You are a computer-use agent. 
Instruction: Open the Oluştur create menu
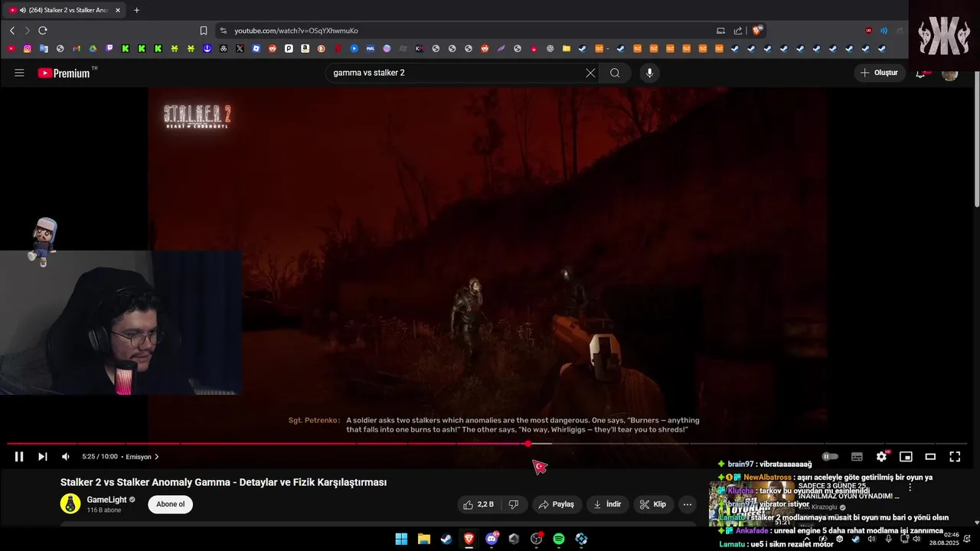880,73
